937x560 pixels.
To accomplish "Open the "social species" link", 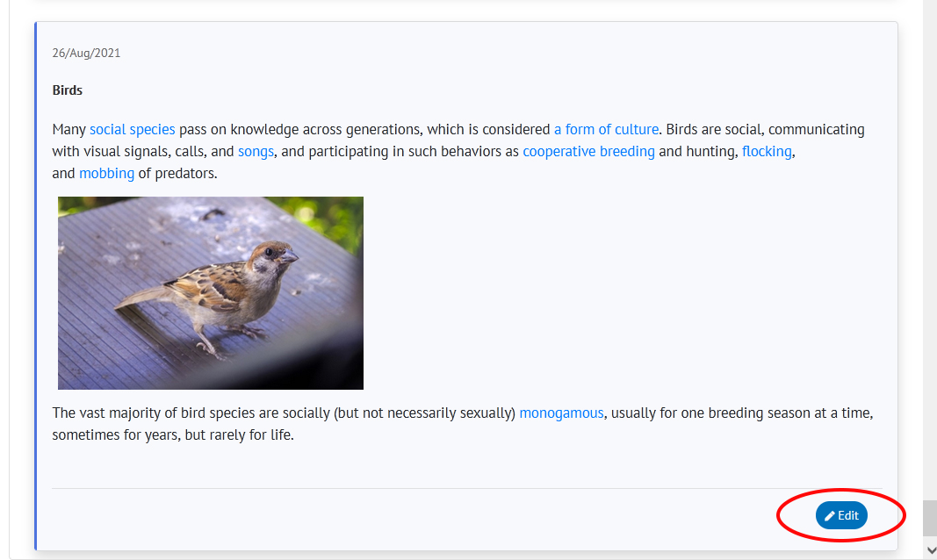I will (133, 130).
